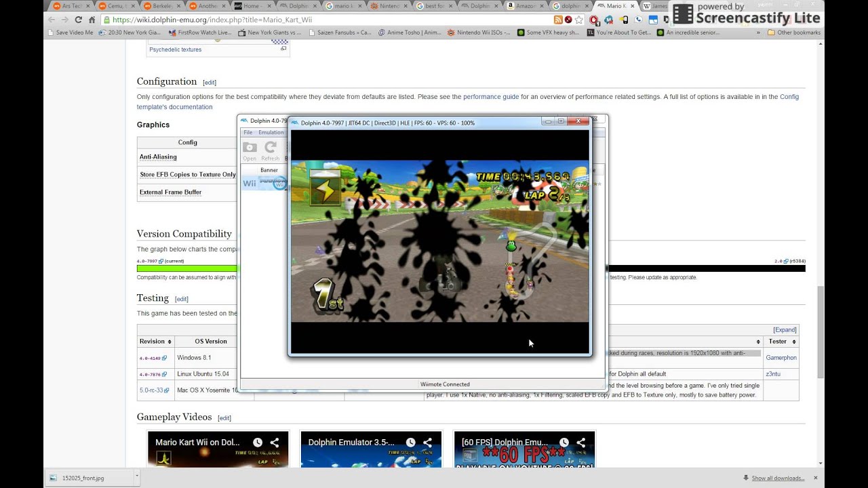The width and height of the screenshot is (868, 488).
Task: Open tester Gamerphon profile link
Action: tap(781, 358)
